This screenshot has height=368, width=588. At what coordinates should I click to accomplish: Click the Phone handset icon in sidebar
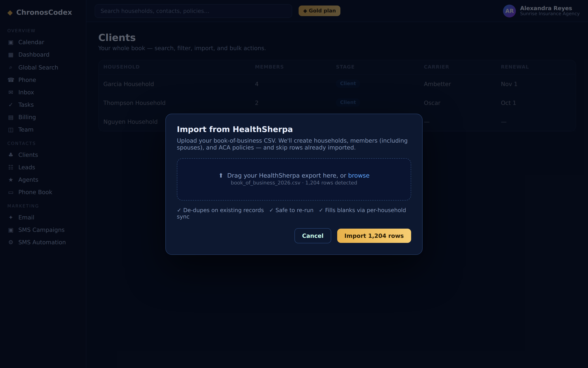point(11,80)
